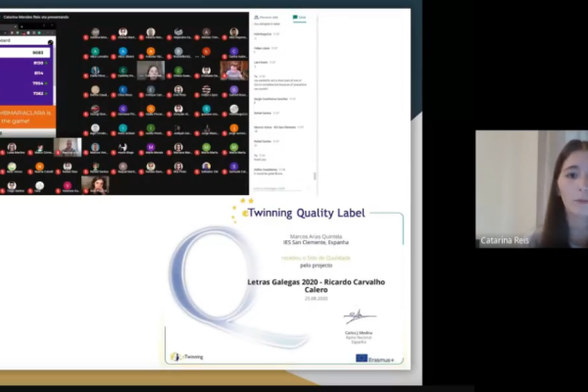Select Catarina Reis speaker video thumbnail
This screenshot has width=588, height=392.
[x=531, y=188]
